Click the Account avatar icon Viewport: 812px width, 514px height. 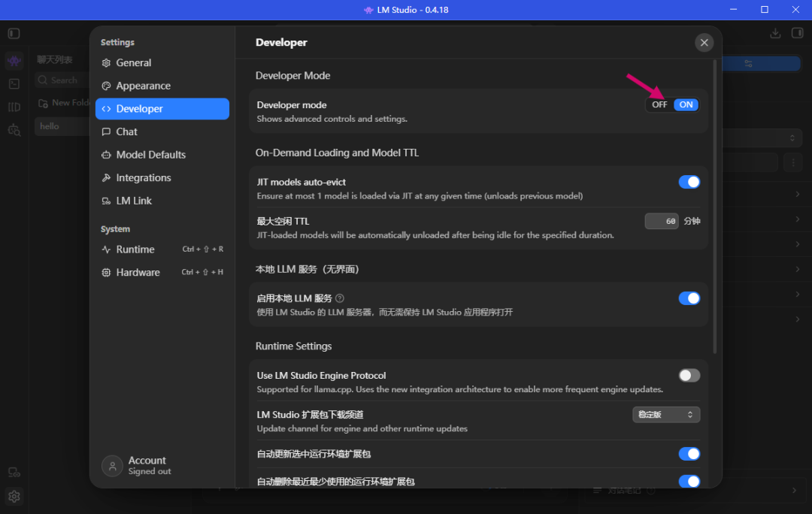pos(112,466)
